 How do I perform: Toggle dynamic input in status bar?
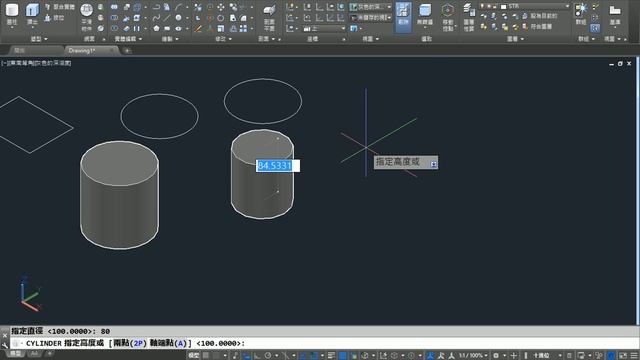pyautogui.click(x=247, y=356)
